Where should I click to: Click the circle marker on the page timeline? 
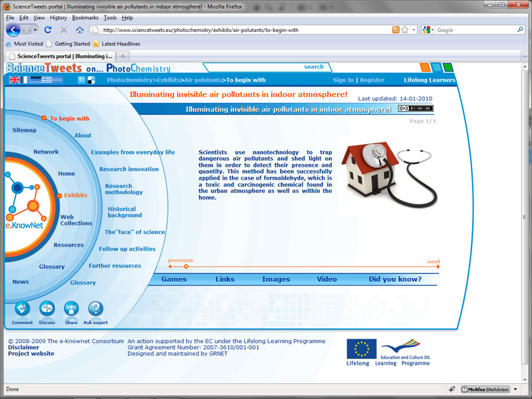coord(186,267)
